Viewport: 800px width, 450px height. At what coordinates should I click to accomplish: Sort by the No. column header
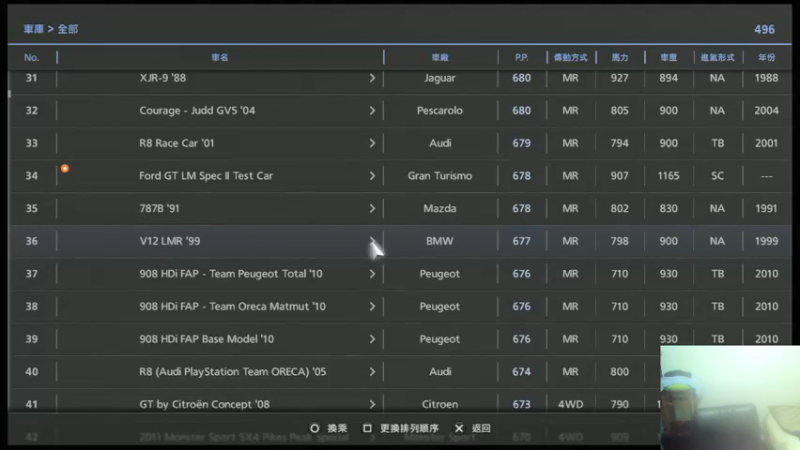click(32, 58)
